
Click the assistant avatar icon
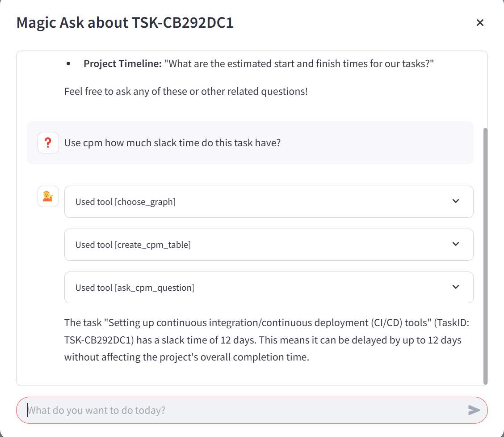[48, 196]
